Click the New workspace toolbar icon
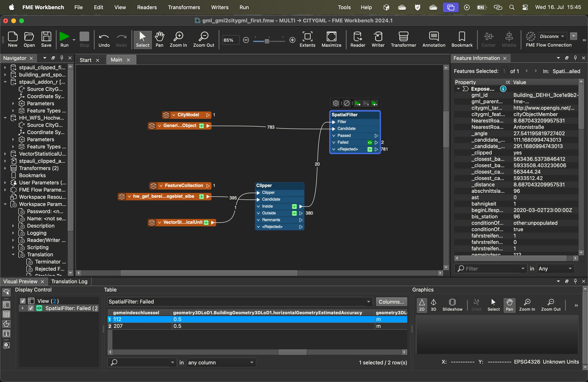 13,40
